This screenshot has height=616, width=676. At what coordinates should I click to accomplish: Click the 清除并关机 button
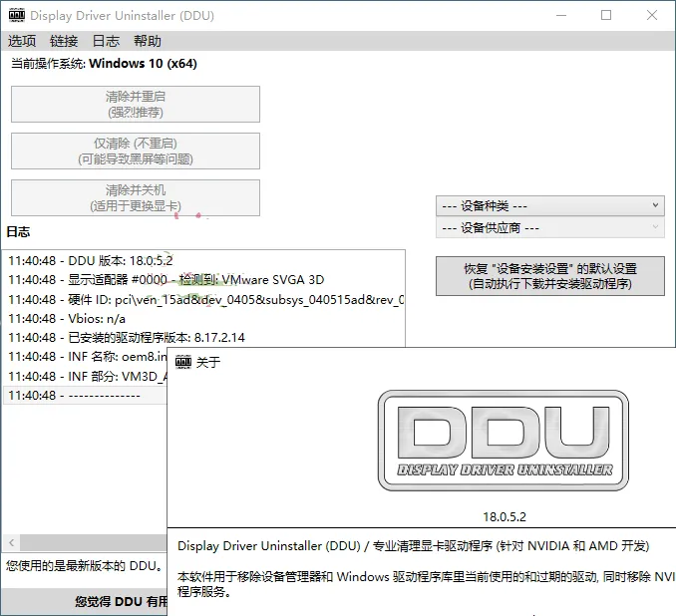pyautogui.click(x=136, y=197)
